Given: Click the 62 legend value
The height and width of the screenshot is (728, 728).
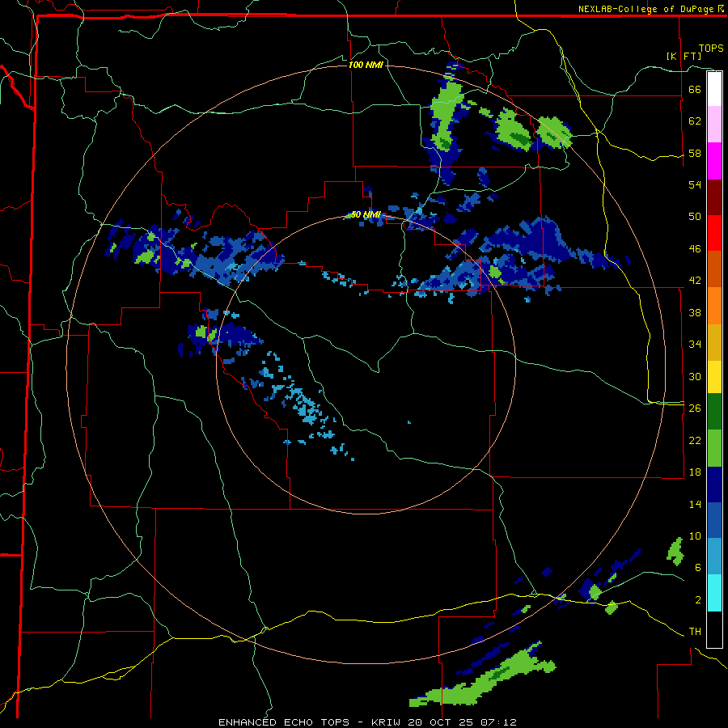Looking at the screenshot, I should pos(695,121).
